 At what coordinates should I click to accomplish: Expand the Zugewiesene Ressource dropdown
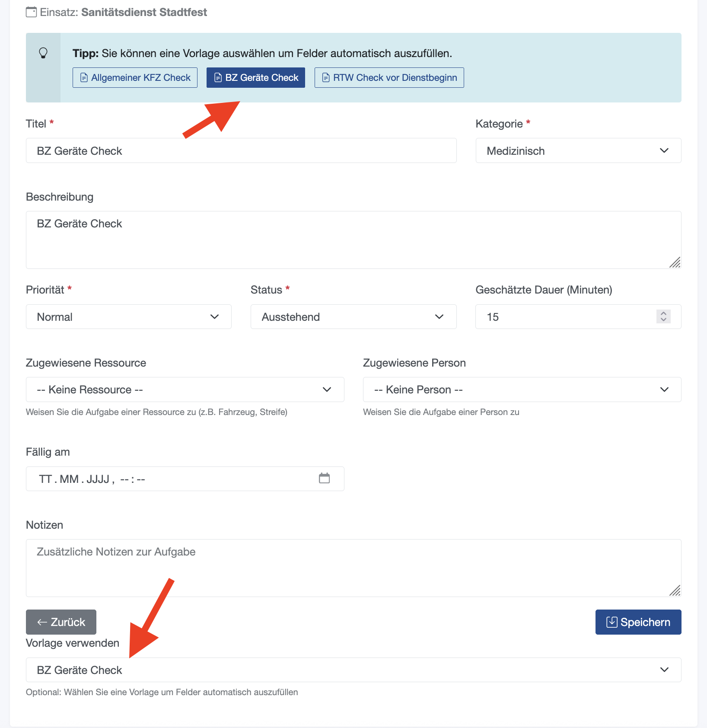click(185, 390)
